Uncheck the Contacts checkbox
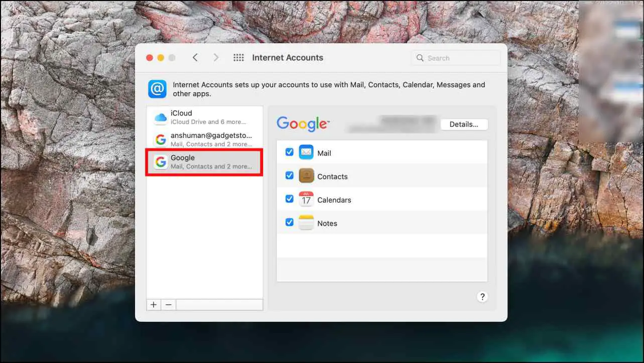The width and height of the screenshot is (644, 363). click(x=289, y=175)
